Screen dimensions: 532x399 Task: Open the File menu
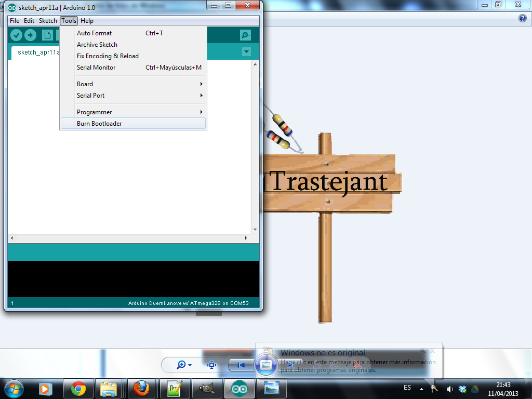point(15,21)
